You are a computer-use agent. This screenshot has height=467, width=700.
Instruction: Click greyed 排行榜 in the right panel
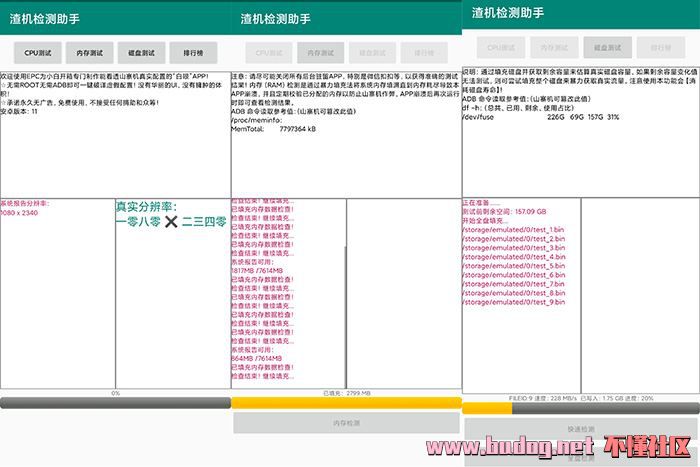pos(660,46)
